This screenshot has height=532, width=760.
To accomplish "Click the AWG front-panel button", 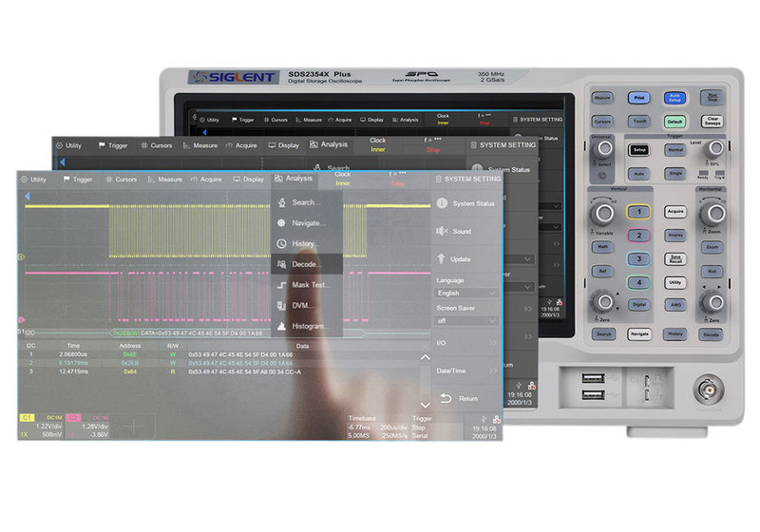I will (675, 305).
